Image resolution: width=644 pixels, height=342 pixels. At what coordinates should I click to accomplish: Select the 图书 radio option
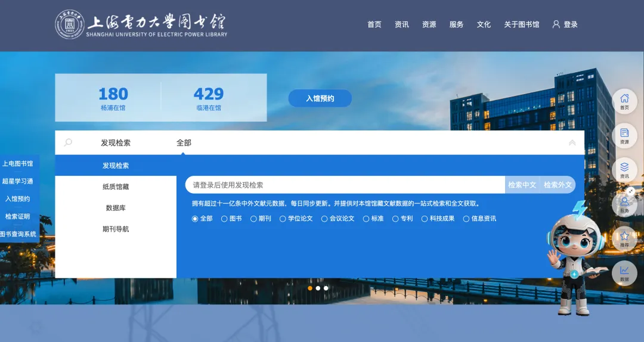(224, 219)
